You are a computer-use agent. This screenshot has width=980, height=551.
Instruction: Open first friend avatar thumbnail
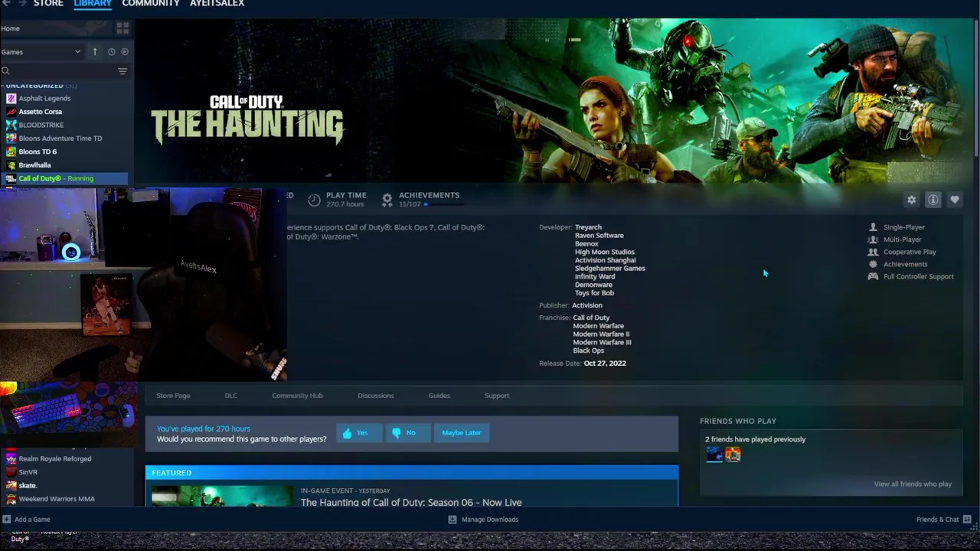[714, 455]
